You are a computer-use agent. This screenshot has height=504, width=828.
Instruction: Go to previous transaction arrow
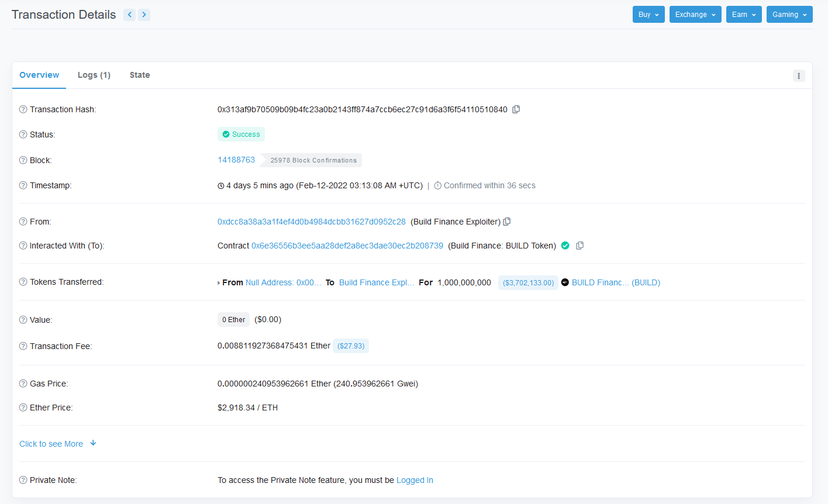tap(130, 15)
